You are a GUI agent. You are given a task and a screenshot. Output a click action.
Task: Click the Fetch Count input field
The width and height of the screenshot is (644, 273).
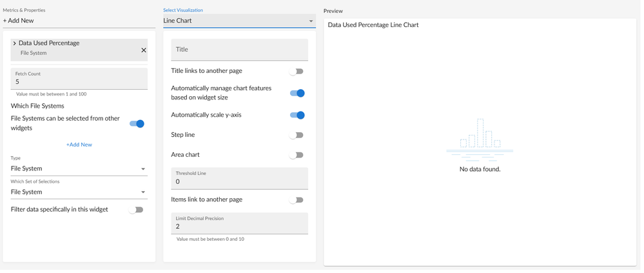coord(79,82)
